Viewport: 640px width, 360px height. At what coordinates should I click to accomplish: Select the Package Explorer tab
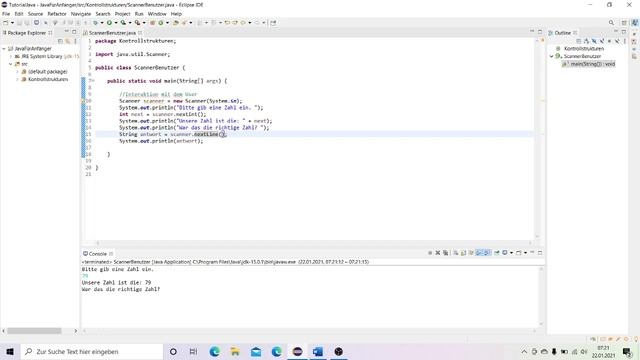click(27, 33)
